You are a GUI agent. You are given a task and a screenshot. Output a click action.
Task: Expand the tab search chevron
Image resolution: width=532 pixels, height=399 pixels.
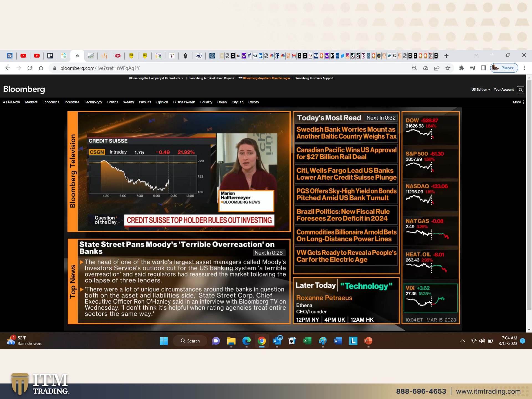coord(476,55)
